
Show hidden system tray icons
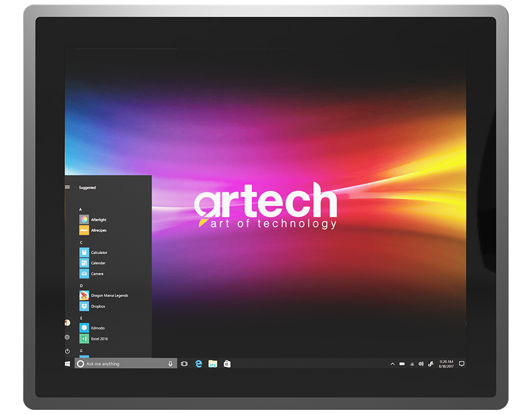392,364
